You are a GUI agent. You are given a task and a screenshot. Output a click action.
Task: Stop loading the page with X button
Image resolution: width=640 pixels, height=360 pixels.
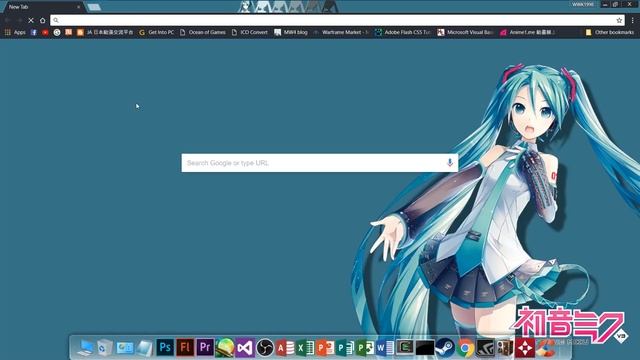(x=31, y=20)
